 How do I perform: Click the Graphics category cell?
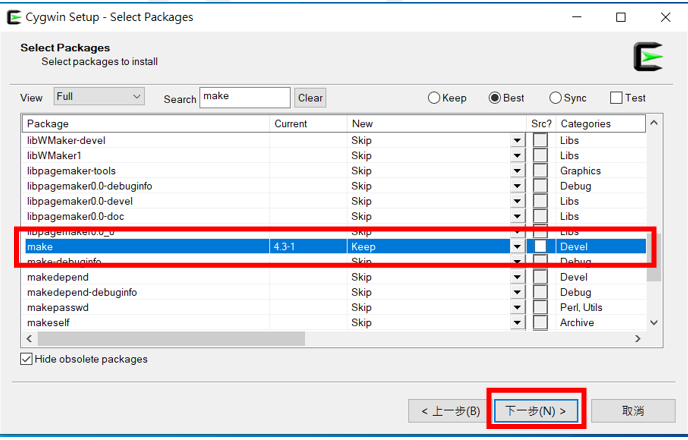[580, 171]
